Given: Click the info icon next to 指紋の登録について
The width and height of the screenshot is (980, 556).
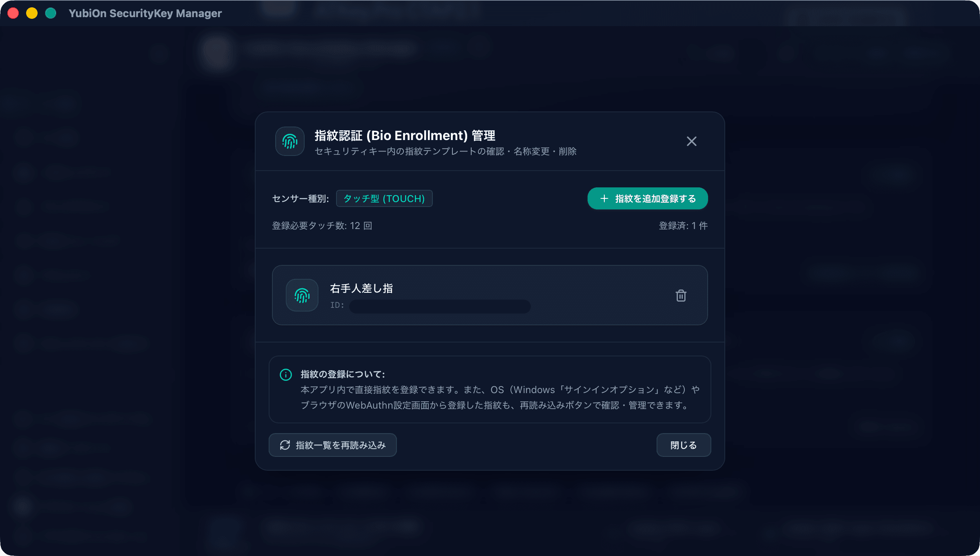Looking at the screenshot, I should [286, 374].
